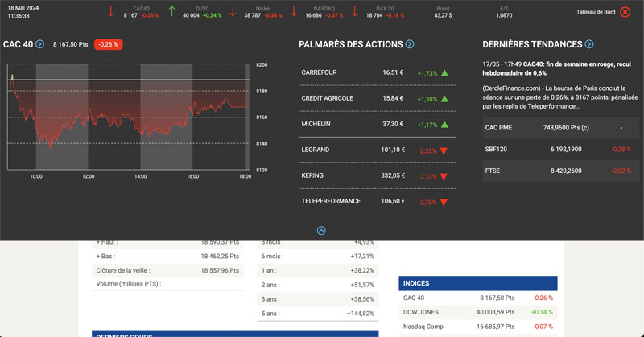Click NASDAQ red down arrow in ticker
Image resolution: width=644 pixels, height=337 pixels.
(294, 11)
